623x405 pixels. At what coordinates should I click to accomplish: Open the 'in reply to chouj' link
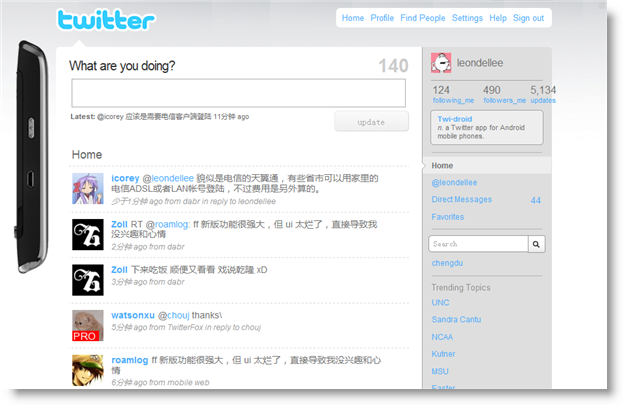tap(233, 327)
